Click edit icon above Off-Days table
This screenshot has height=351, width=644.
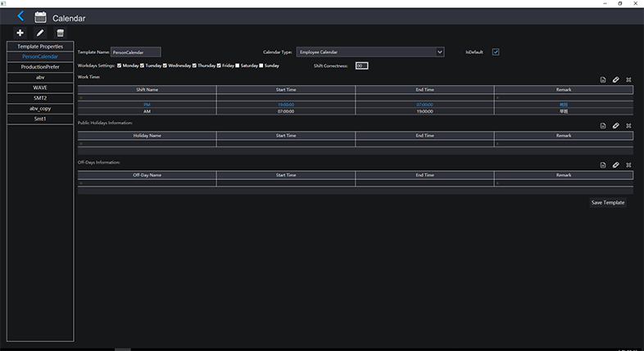(615, 165)
